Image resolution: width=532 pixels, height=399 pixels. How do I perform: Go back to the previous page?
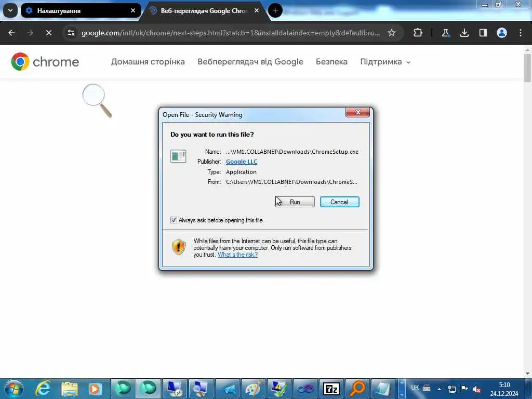point(11,33)
